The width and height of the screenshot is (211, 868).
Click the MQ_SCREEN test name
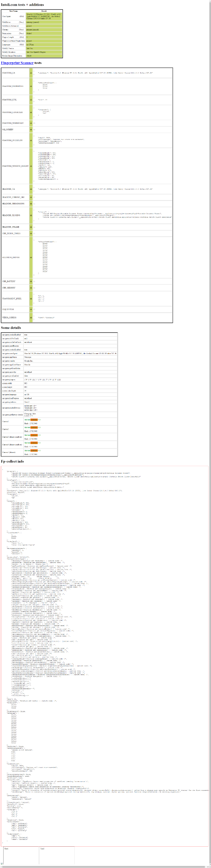coord(8,129)
